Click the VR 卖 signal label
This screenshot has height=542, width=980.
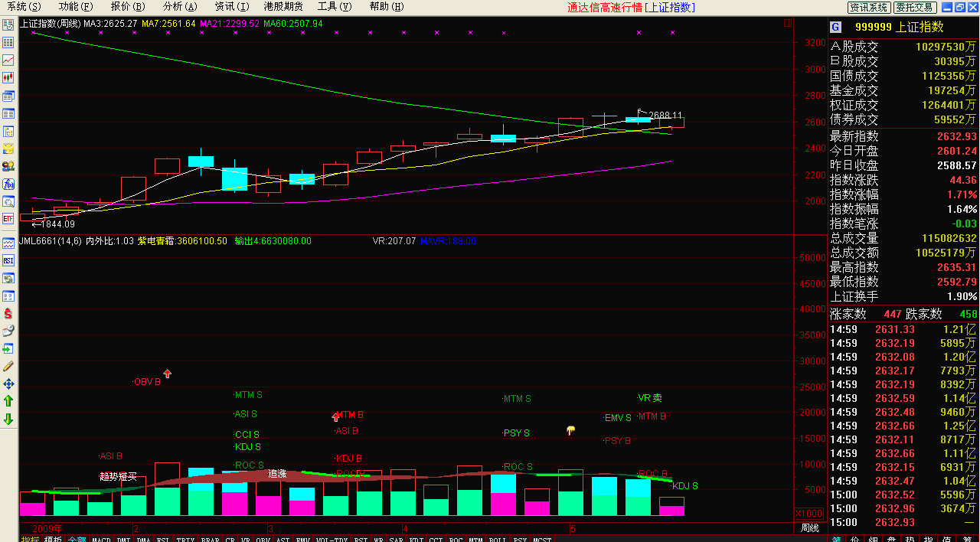pyautogui.click(x=650, y=398)
